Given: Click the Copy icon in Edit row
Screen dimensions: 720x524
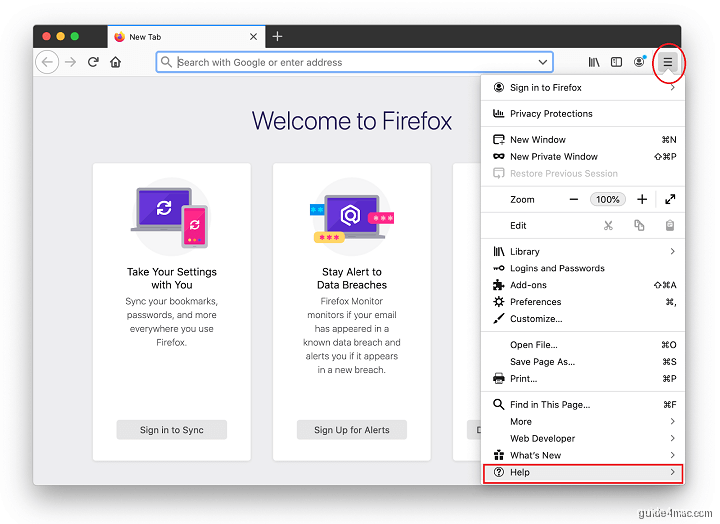Looking at the screenshot, I should 639,225.
